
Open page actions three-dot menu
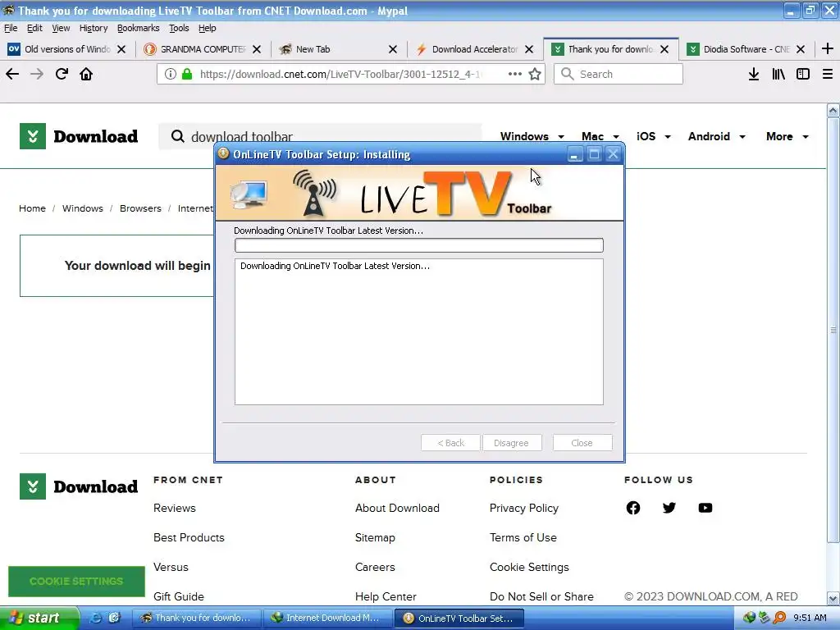[515, 74]
